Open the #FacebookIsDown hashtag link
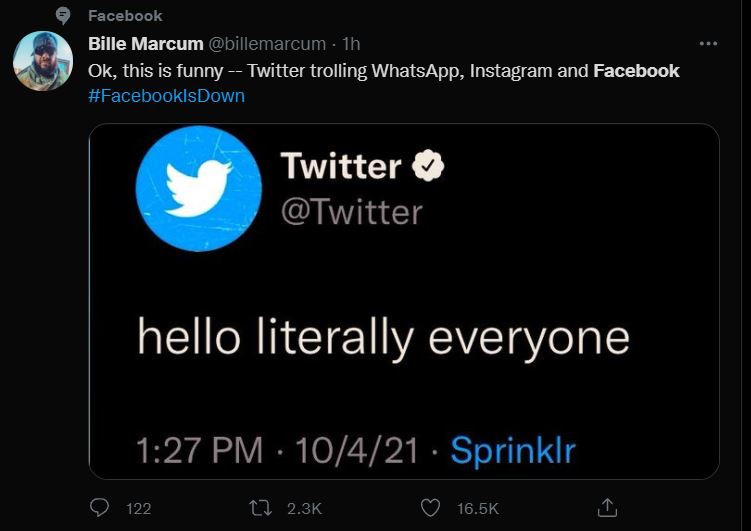The image size is (751, 531). 166,96
